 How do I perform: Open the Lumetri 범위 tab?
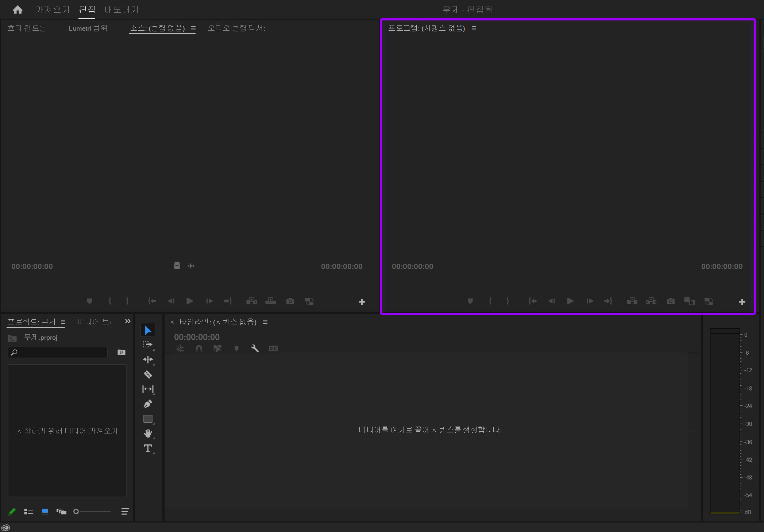(88, 28)
